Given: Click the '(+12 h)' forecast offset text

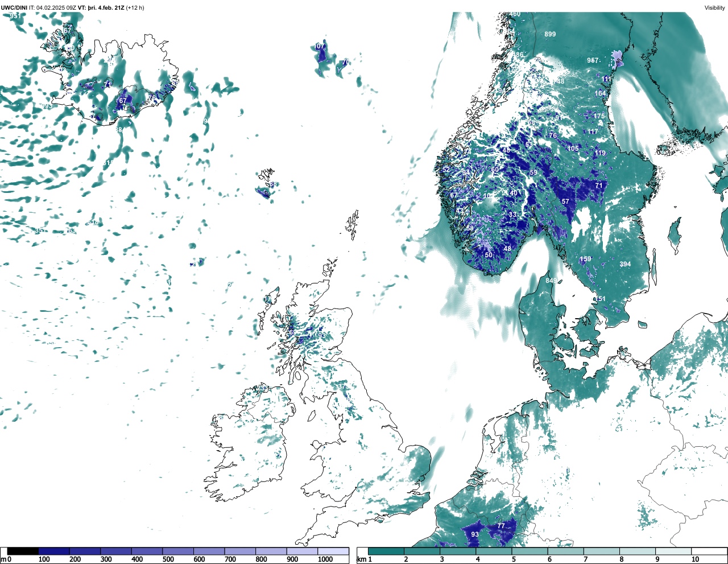Looking at the screenshot, I should [x=135, y=8].
